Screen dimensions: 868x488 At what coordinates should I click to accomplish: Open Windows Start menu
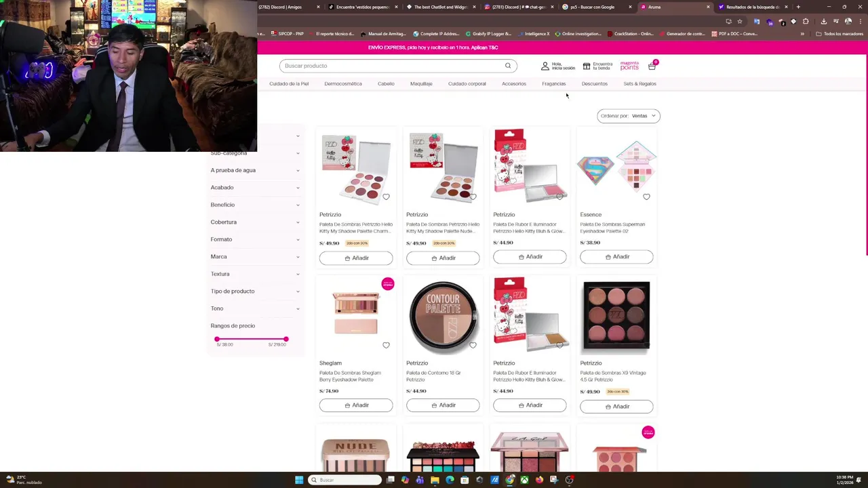(x=299, y=480)
